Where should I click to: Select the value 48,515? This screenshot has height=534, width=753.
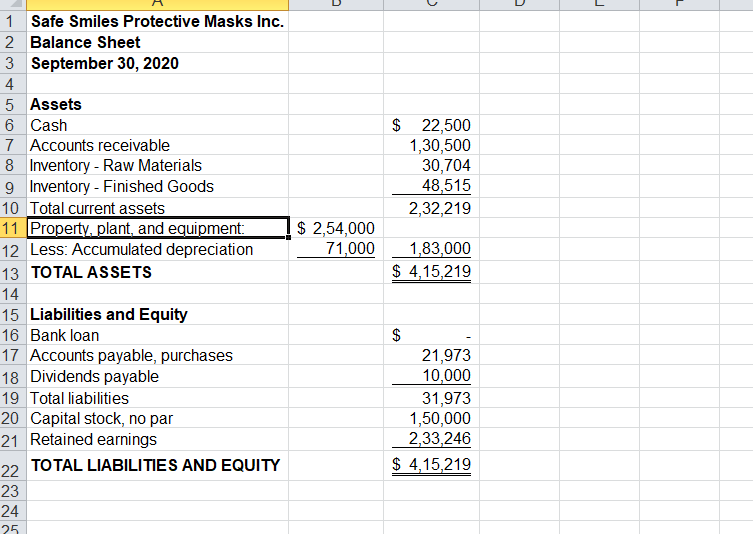[x=431, y=186]
